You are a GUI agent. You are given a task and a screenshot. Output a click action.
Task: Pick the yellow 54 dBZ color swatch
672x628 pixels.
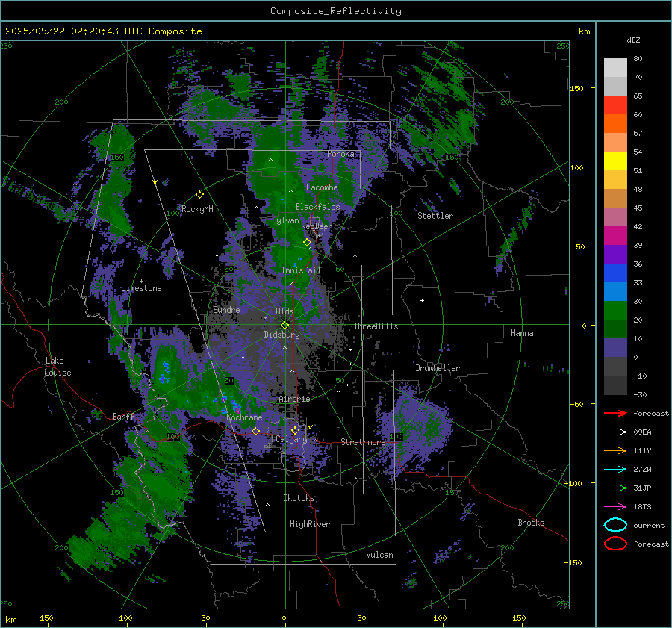(615, 161)
